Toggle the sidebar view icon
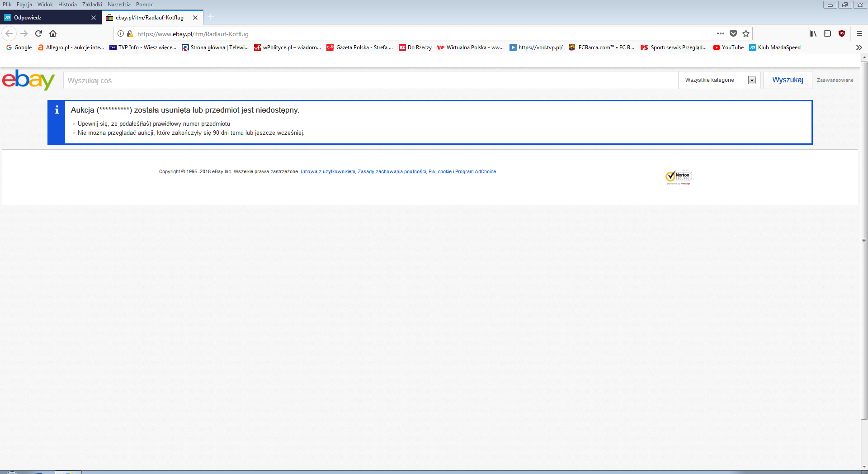Image resolution: width=868 pixels, height=474 pixels. click(x=827, y=33)
